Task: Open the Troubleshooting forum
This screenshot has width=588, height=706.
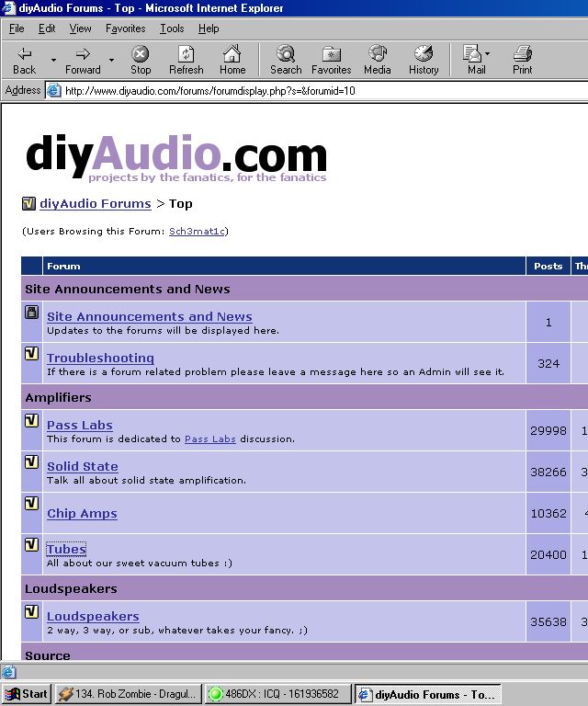Action: 100,358
